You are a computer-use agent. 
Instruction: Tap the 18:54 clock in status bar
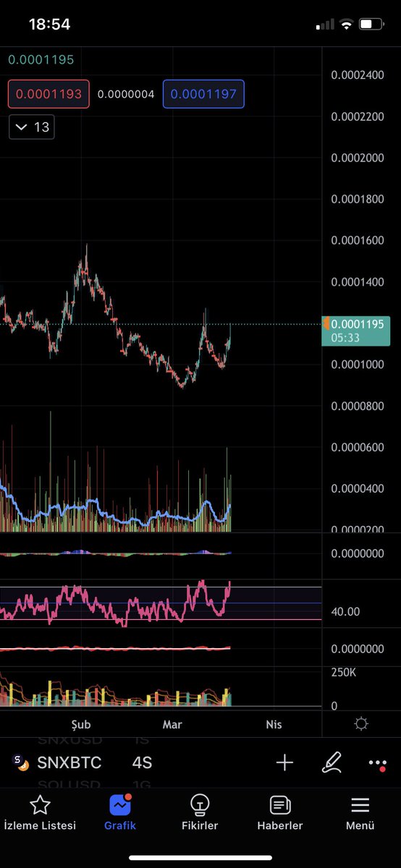tap(49, 25)
